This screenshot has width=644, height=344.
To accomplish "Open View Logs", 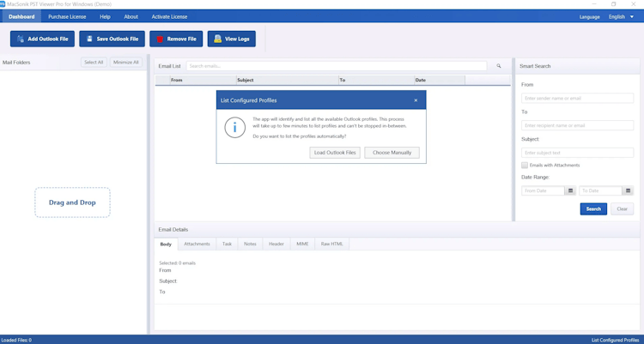I will point(232,39).
